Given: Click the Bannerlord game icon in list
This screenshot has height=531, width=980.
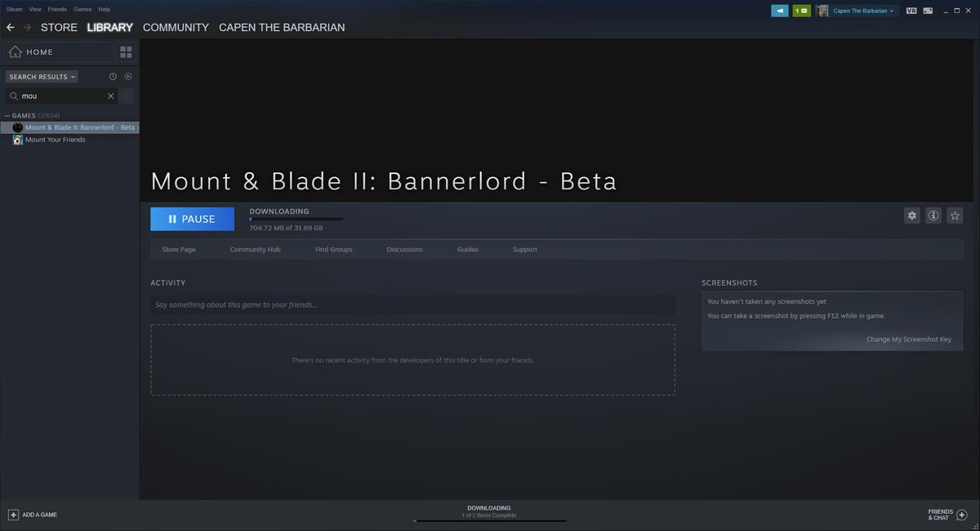Looking at the screenshot, I should (18, 127).
